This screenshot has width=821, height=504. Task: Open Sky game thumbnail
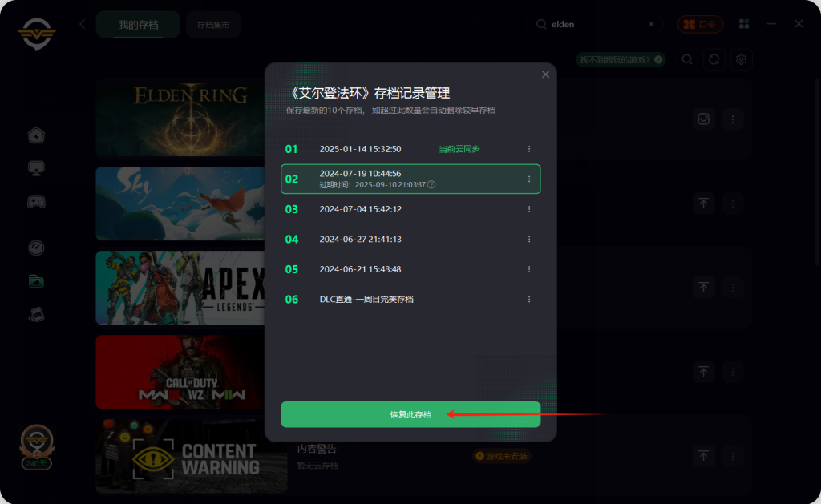tap(180, 204)
